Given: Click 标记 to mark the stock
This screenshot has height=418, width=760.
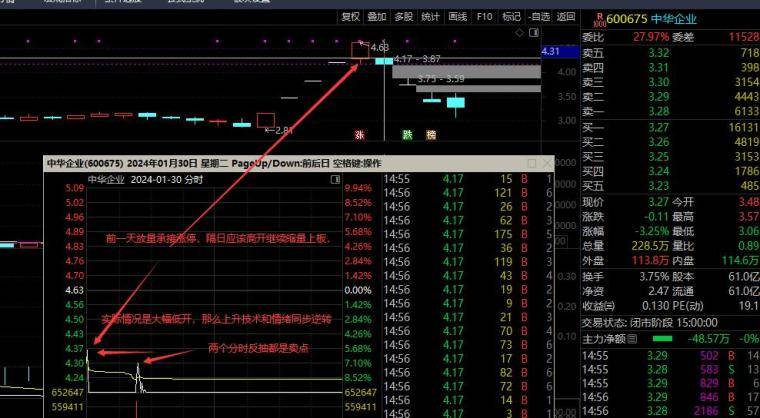Looking at the screenshot, I should [x=511, y=16].
